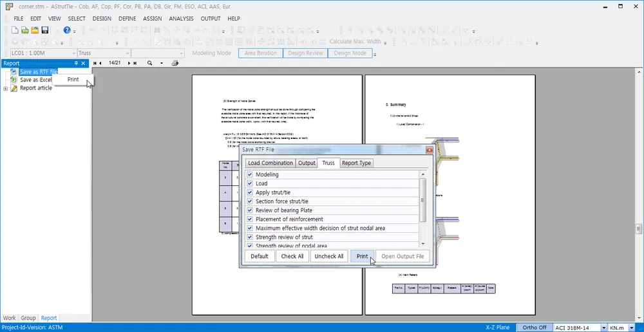
Task: Switch to Load Combination tab in dialog
Action: (270, 163)
